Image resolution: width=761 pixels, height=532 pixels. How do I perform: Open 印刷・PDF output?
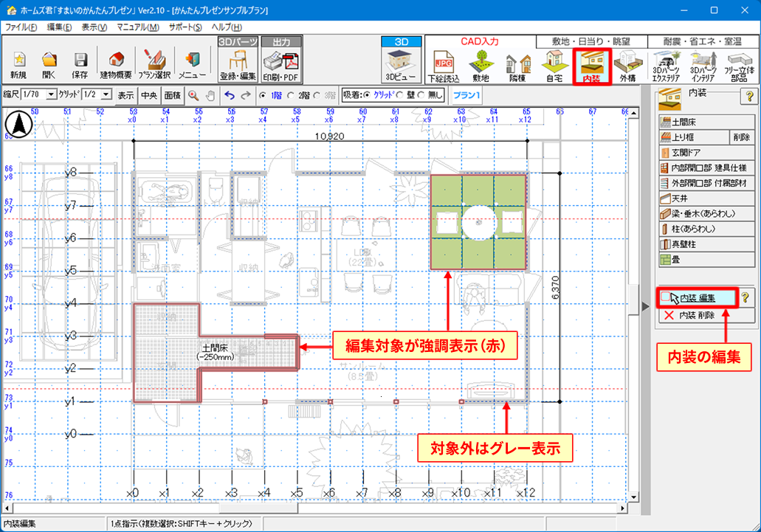point(281,65)
